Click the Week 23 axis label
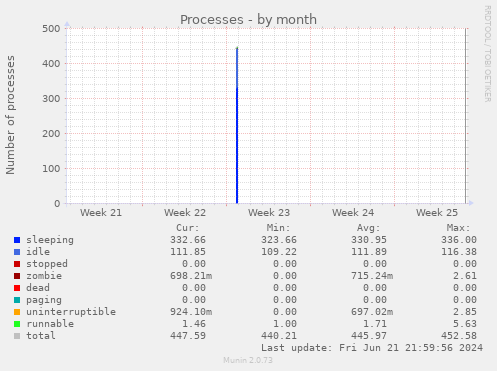 point(269,213)
